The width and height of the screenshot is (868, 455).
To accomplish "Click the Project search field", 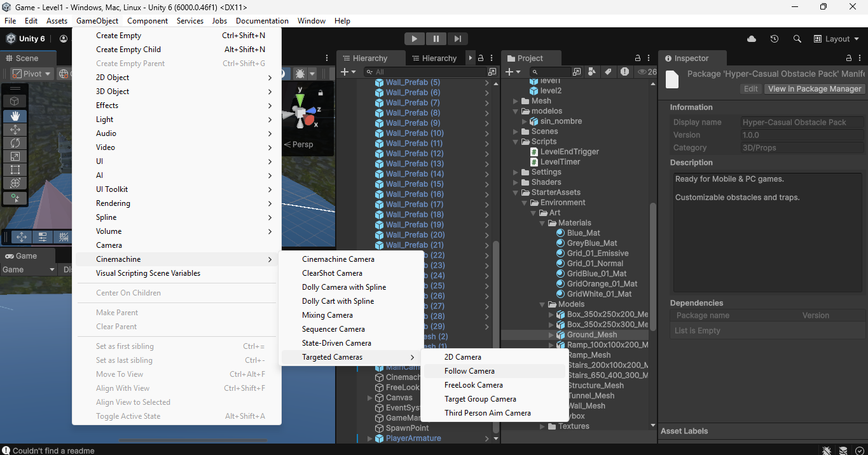I will pos(551,72).
